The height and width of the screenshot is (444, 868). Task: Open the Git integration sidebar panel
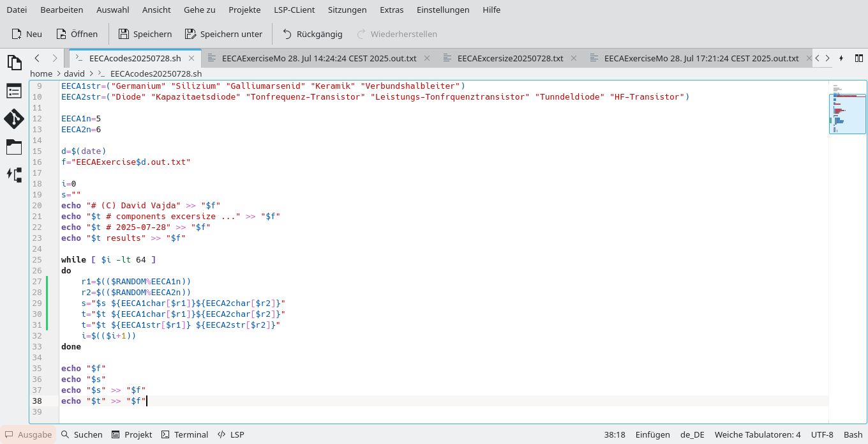[x=14, y=119]
